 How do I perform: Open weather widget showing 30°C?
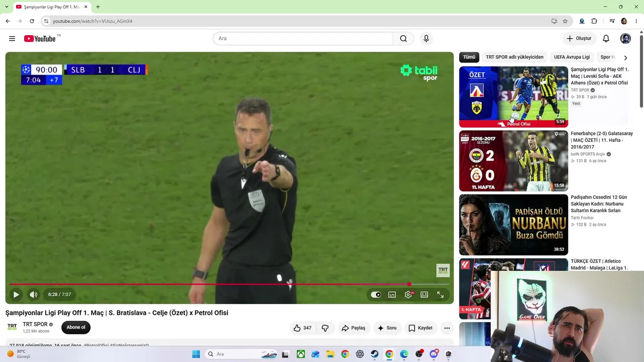click(19, 354)
